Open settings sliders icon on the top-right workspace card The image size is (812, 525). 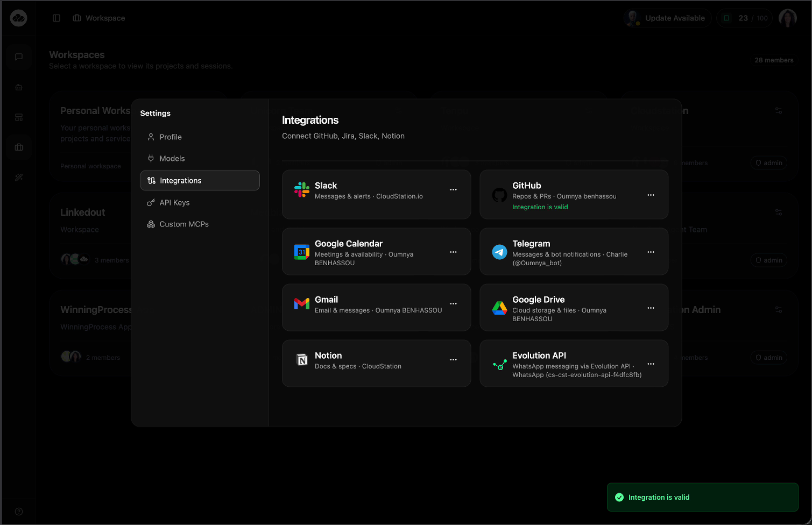coord(779,111)
